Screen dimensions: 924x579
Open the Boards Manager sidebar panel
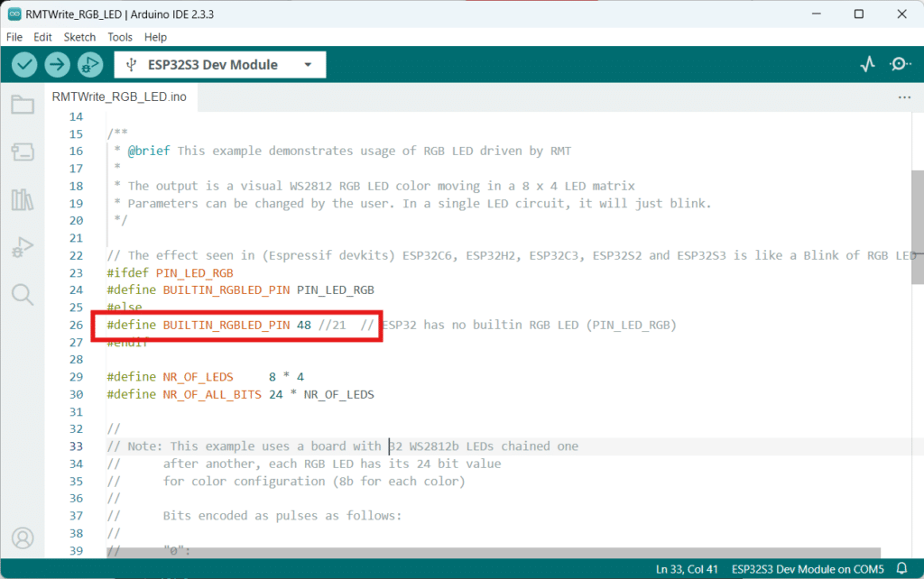[23, 152]
